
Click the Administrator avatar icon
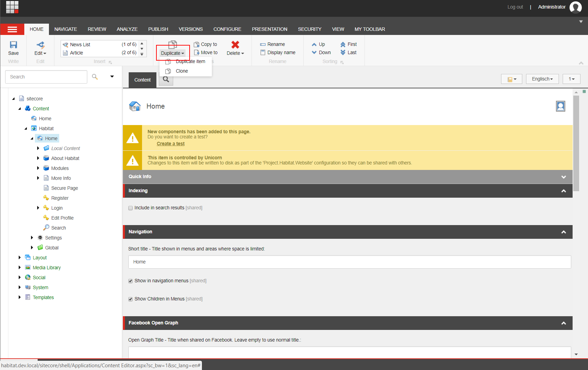[575, 7]
